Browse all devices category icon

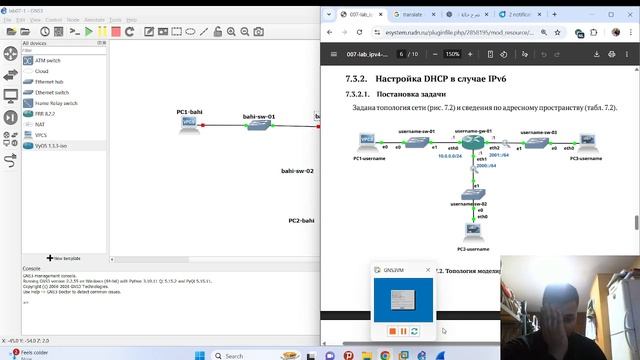pyautogui.click(x=11, y=139)
